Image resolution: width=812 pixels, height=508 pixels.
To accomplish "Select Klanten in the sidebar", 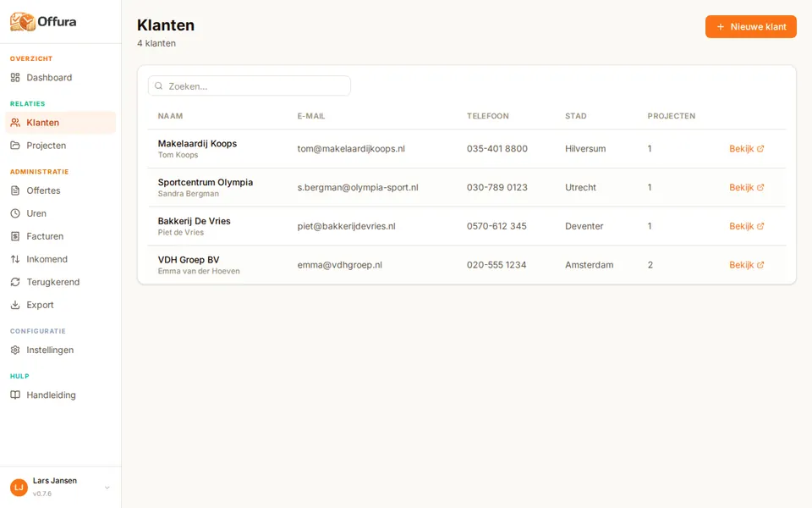I will coord(61,122).
